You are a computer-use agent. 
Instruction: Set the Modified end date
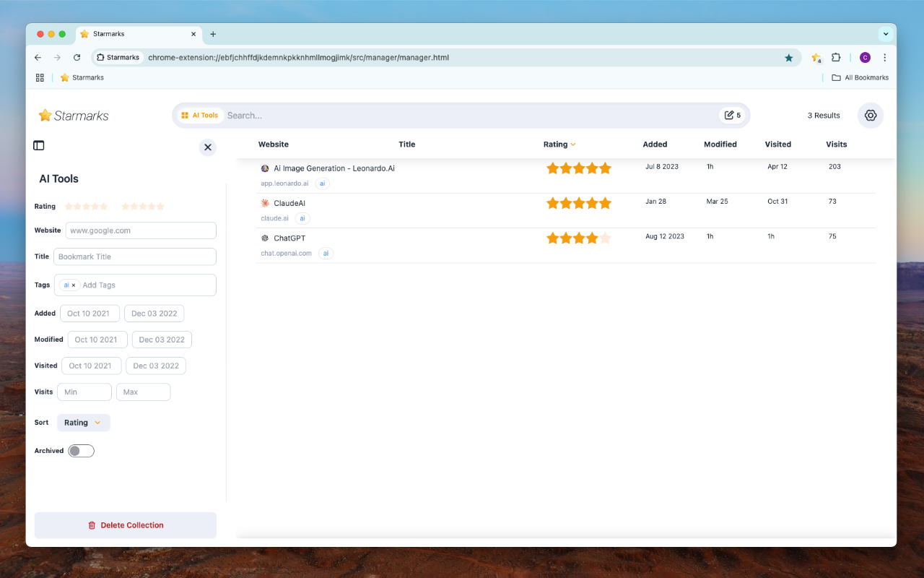tap(162, 340)
